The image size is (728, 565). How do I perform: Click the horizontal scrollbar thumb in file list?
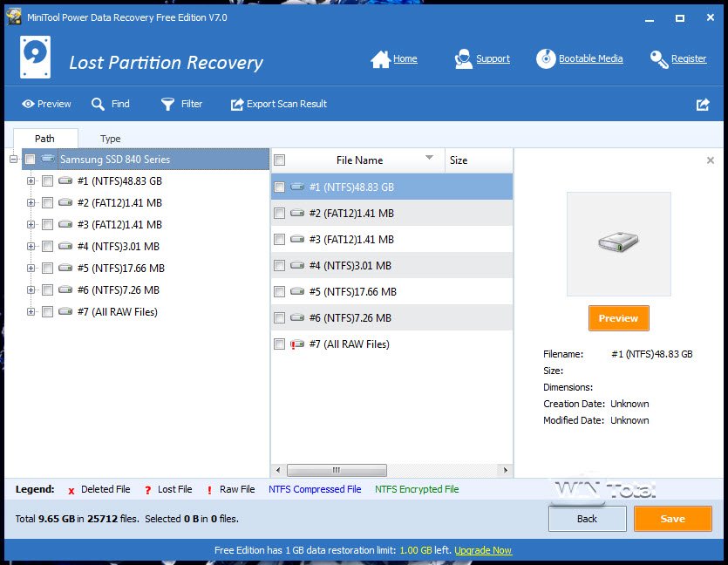(337, 470)
